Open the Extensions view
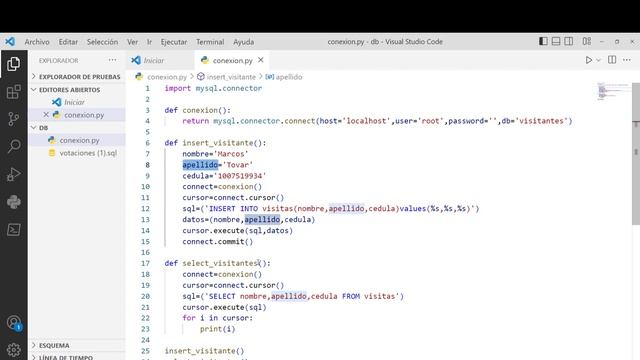Viewport: 640px width, 360px height. (13, 92)
